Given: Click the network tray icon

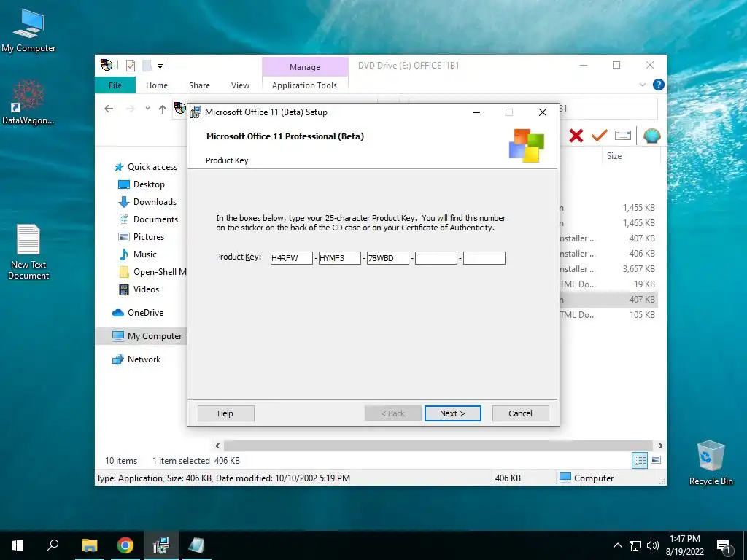Looking at the screenshot, I should click(x=635, y=545).
